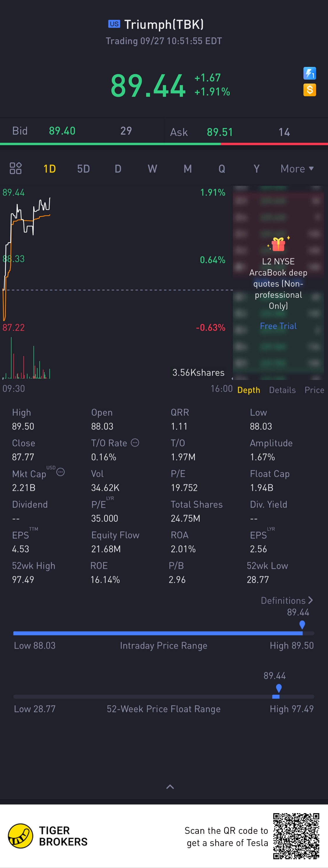This screenshot has height=868, width=328.
Task: Select the 1D chart timeframe
Action: pos(50,168)
